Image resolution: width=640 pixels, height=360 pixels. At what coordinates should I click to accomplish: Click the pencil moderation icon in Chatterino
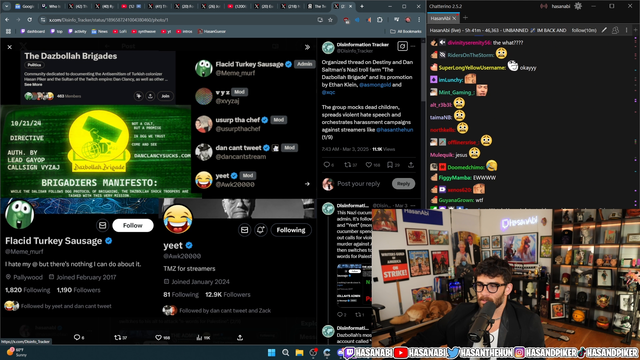point(604,30)
